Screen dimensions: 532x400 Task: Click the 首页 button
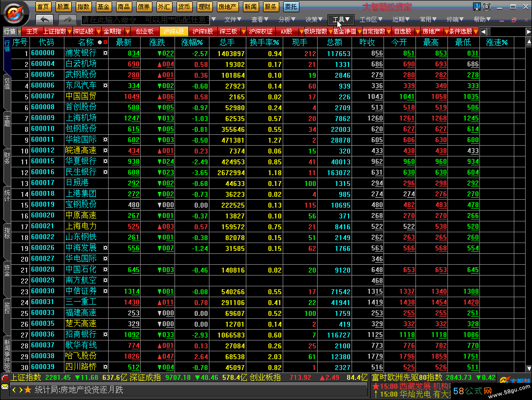point(43,7)
